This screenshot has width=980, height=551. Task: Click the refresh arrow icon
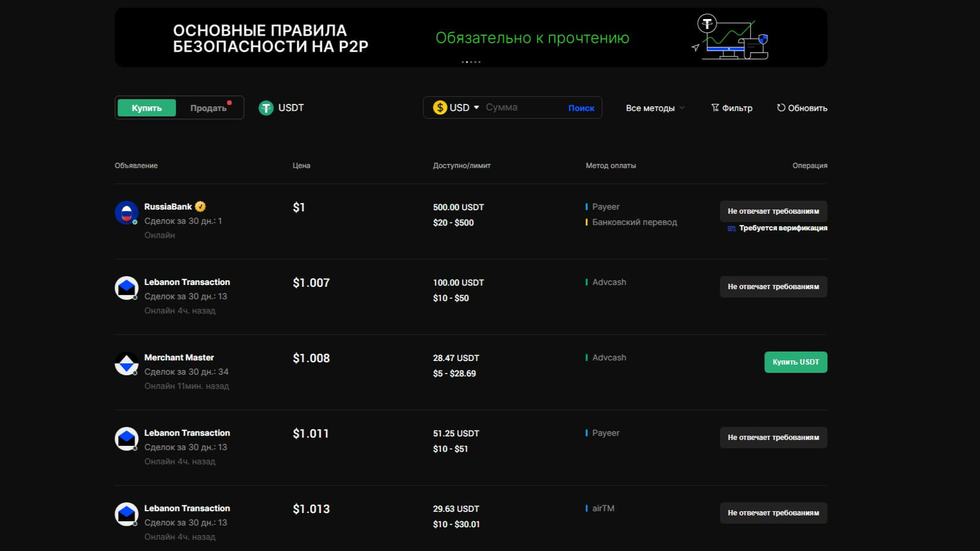pos(781,108)
